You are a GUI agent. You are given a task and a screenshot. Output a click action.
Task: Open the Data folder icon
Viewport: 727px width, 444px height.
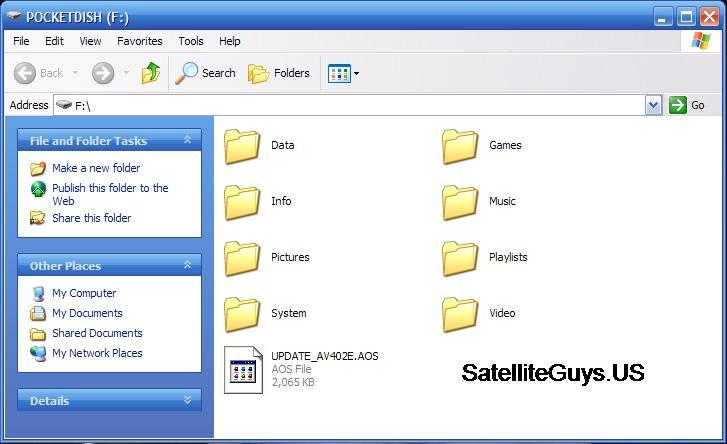[242, 146]
